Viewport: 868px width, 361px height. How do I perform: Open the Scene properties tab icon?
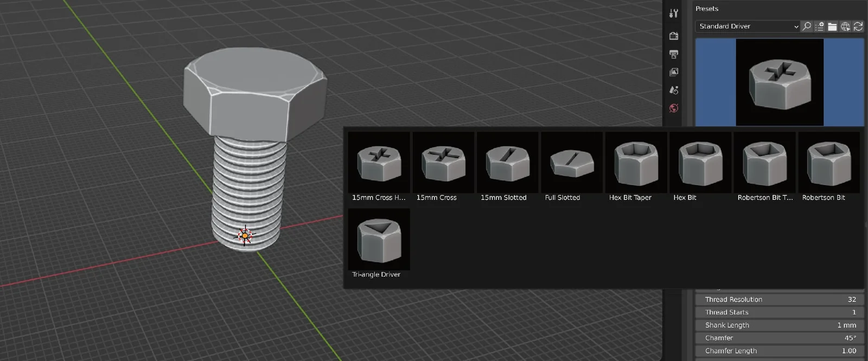pos(673,90)
